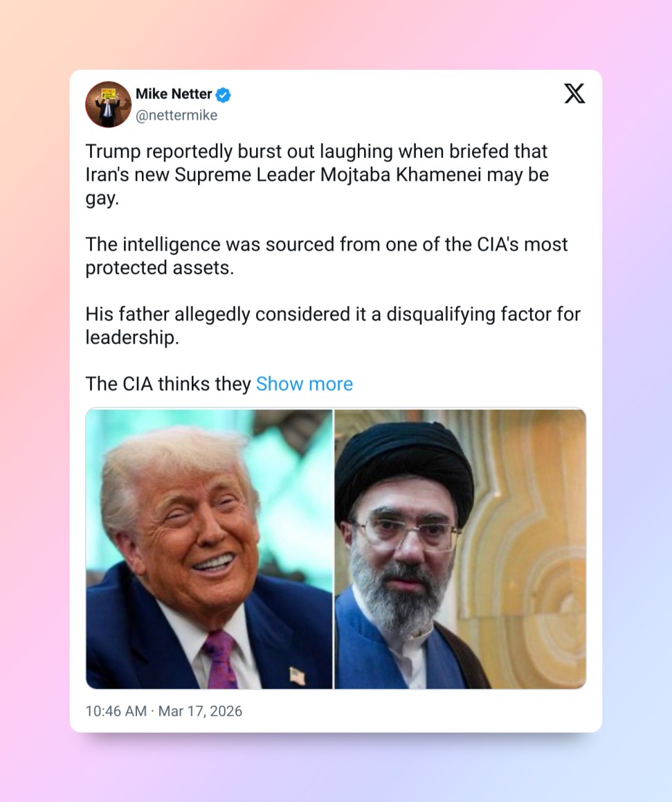The image size is (672, 802).
Task: Click the profile picture showing a man holding a sign
Action: 108,104
